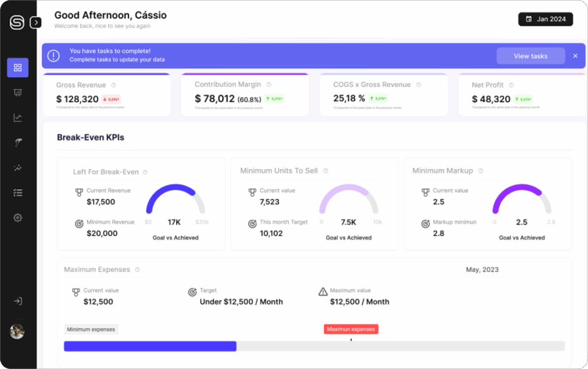
Task: Click the target icon beside Markup minimun
Action: point(425,224)
